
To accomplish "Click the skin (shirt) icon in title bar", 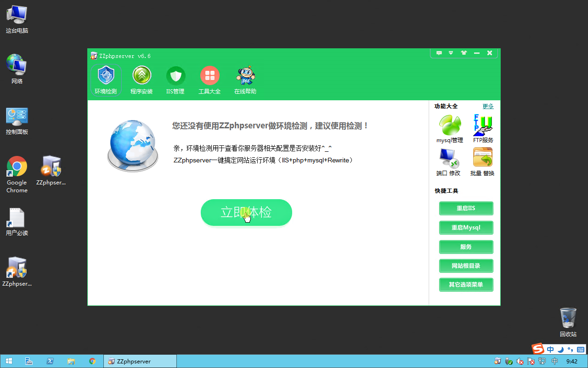I will pos(464,53).
